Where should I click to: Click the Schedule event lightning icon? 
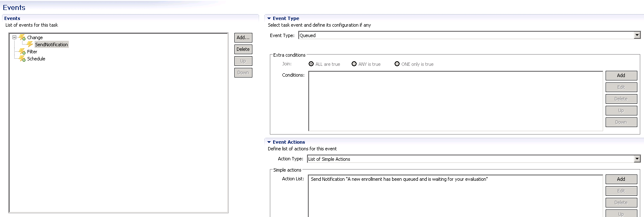coord(23,59)
